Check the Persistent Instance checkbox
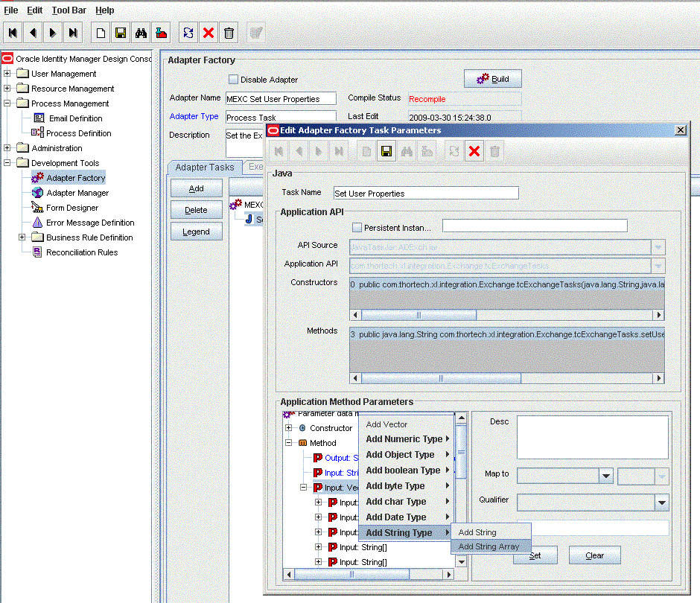700x603 pixels. point(357,227)
